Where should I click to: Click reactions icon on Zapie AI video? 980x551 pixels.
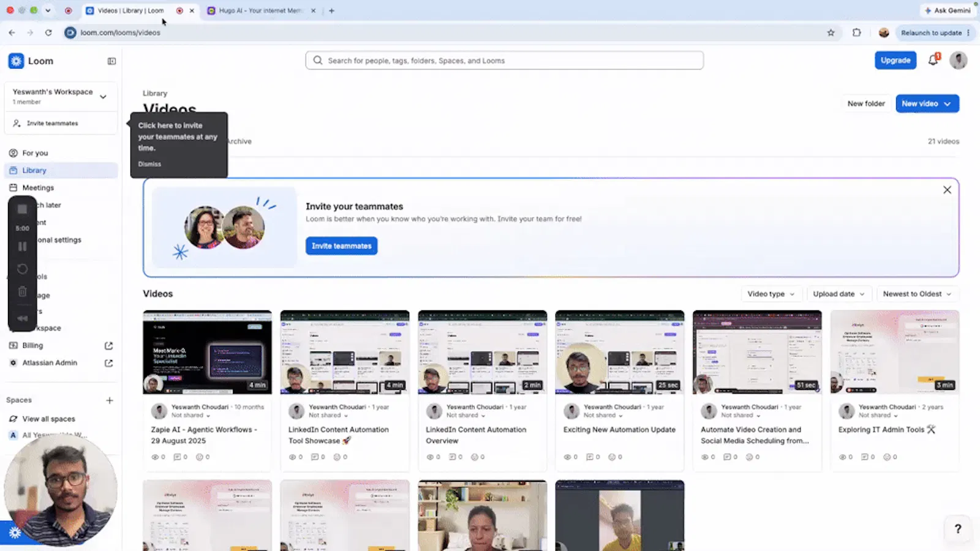click(x=199, y=457)
